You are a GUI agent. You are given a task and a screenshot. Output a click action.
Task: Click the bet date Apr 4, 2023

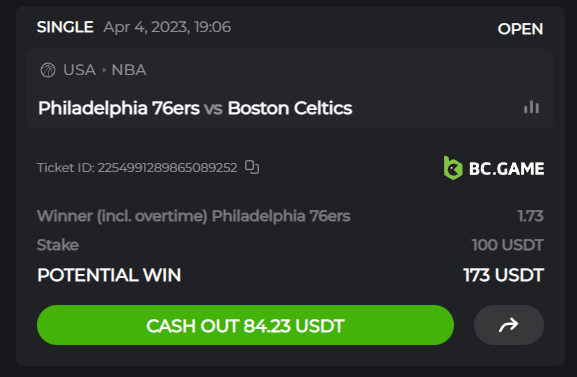point(146,27)
